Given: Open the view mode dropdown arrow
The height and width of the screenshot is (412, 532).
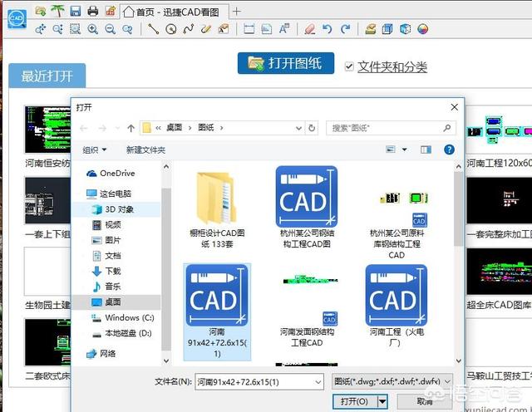Looking at the screenshot, I should pyautogui.click(x=405, y=150).
